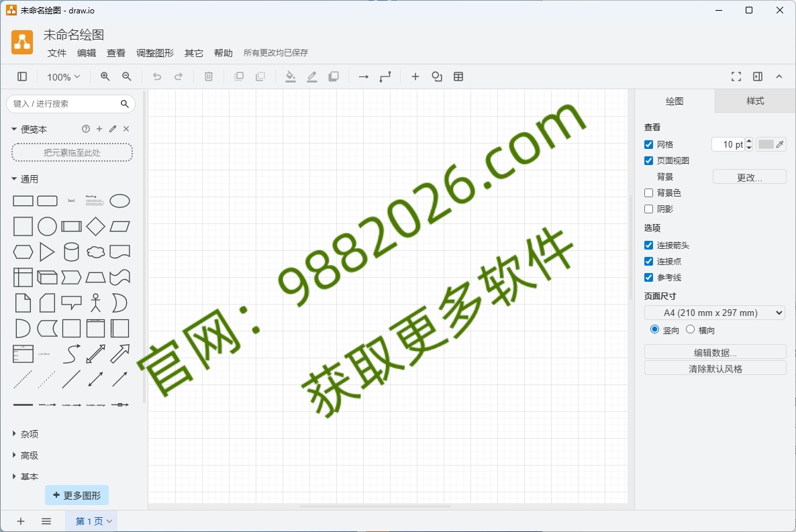Edit the scratchpad with pencil icon
The height and width of the screenshot is (532, 796).
click(113, 129)
